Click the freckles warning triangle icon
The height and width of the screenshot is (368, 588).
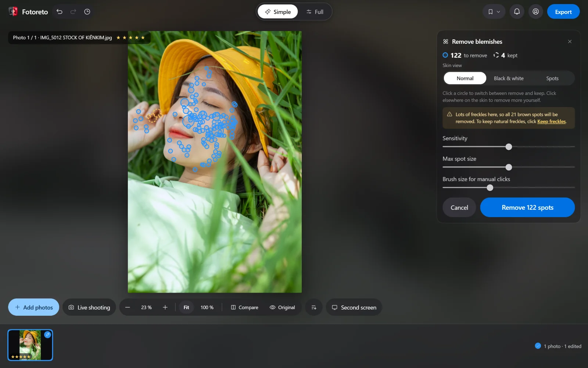click(449, 114)
